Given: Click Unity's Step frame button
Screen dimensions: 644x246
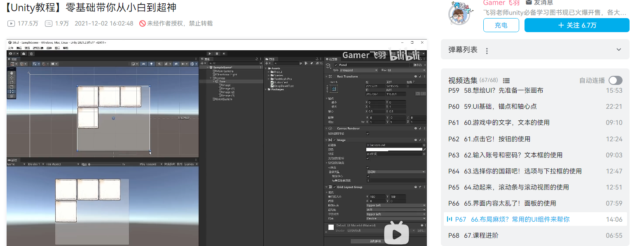Looking at the screenshot, I should 224,54.
